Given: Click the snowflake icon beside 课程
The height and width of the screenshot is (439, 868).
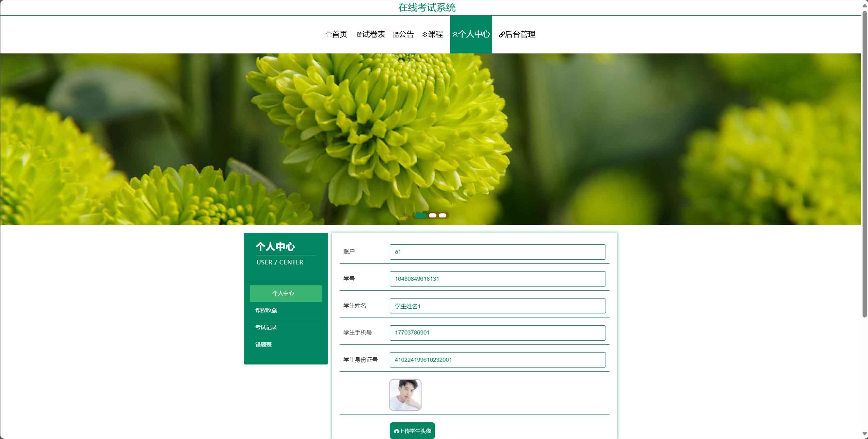Looking at the screenshot, I should [x=425, y=34].
